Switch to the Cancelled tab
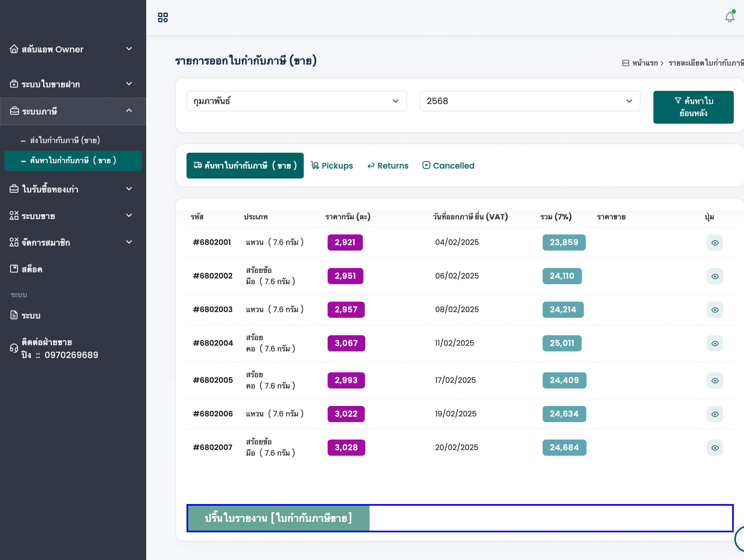This screenshot has width=744, height=560. tap(448, 166)
